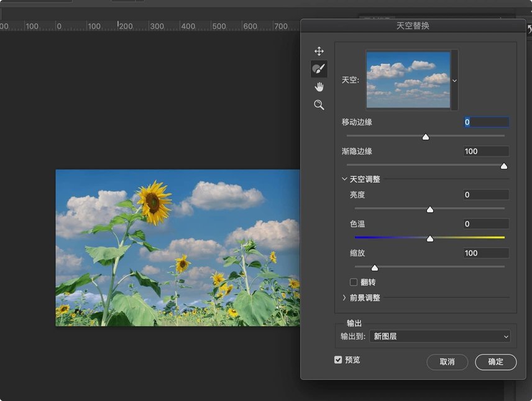Click the 取消 cancel button
Screen dimensions: 532x401
point(447,362)
